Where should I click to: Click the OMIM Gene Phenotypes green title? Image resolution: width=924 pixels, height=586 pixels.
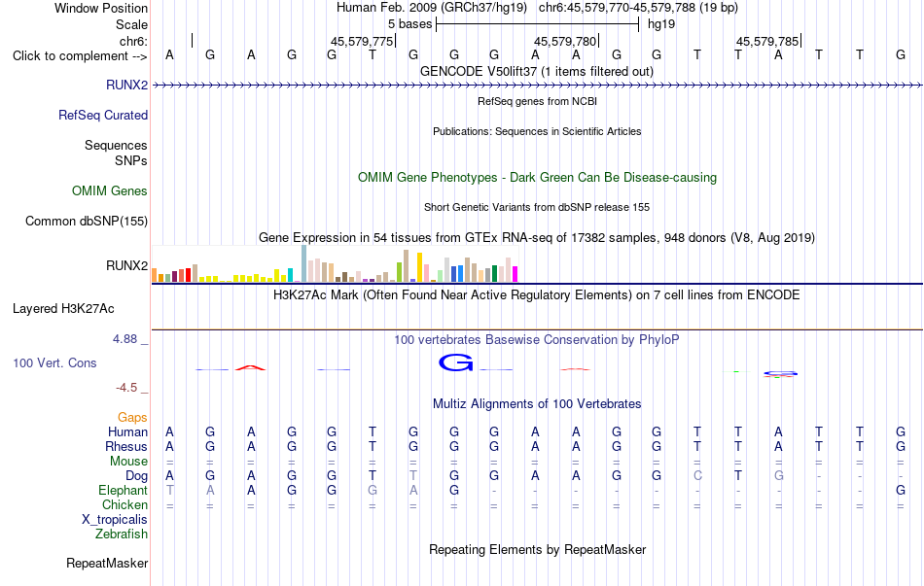click(x=537, y=177)
